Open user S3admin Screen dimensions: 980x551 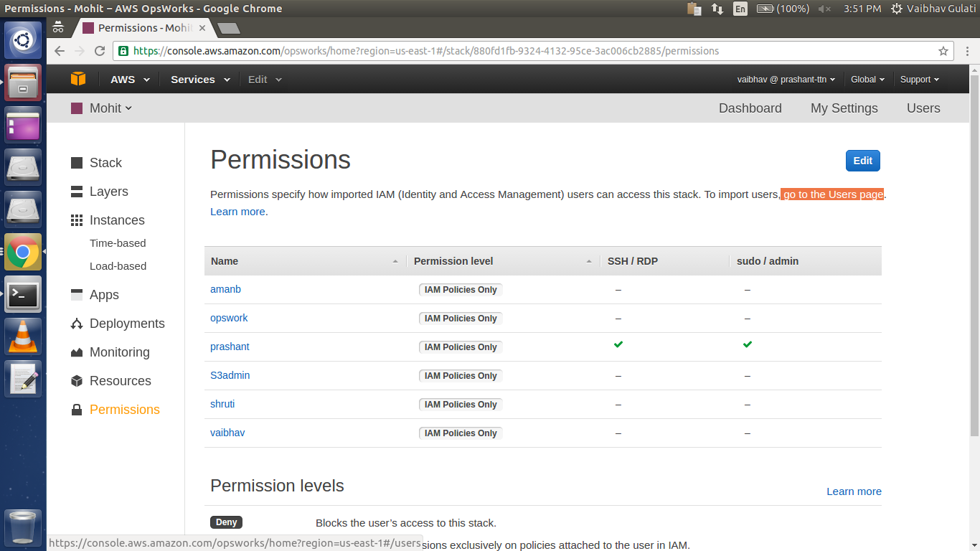point(230,375)
